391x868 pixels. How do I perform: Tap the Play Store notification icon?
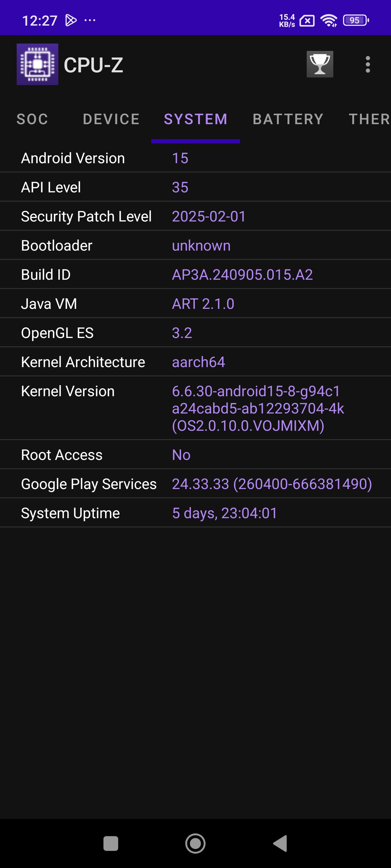[x=71, y=20]
